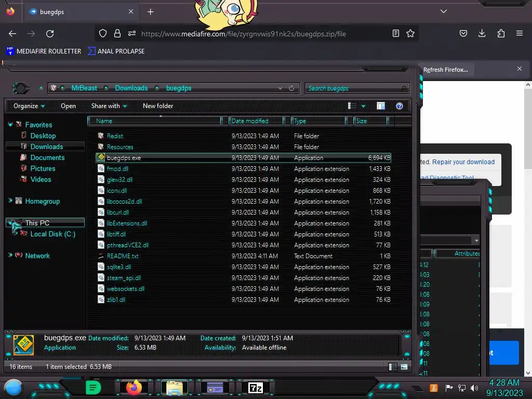Select the Resources folder
This screenshot has height=399, width=532.
(x=120, y=147)
